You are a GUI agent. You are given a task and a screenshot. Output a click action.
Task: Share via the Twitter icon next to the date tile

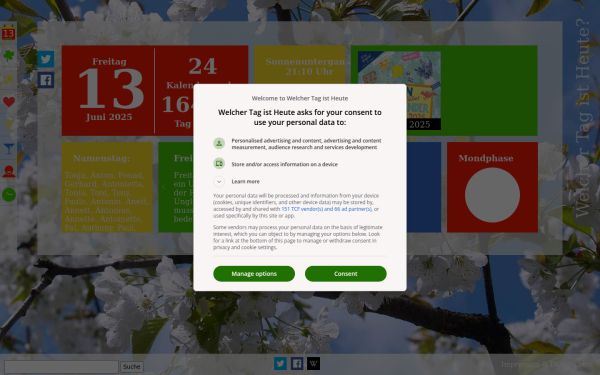(46, 59)
